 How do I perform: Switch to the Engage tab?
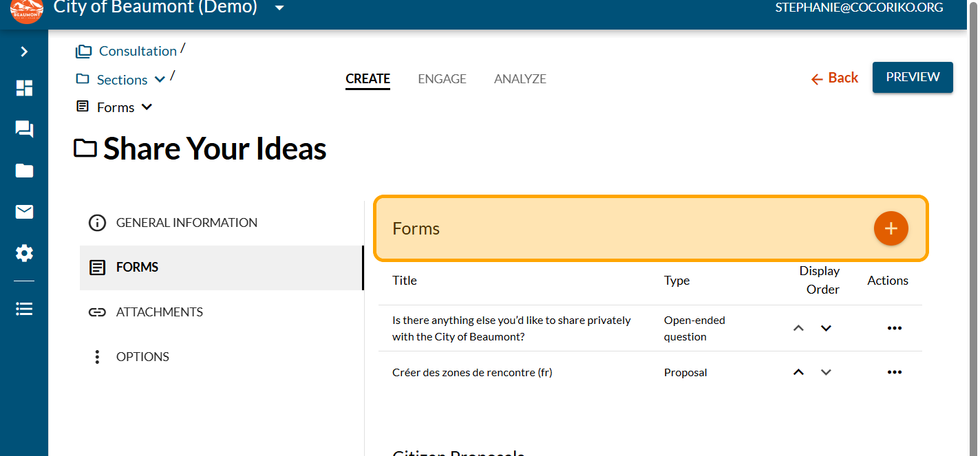pos(442,79)
